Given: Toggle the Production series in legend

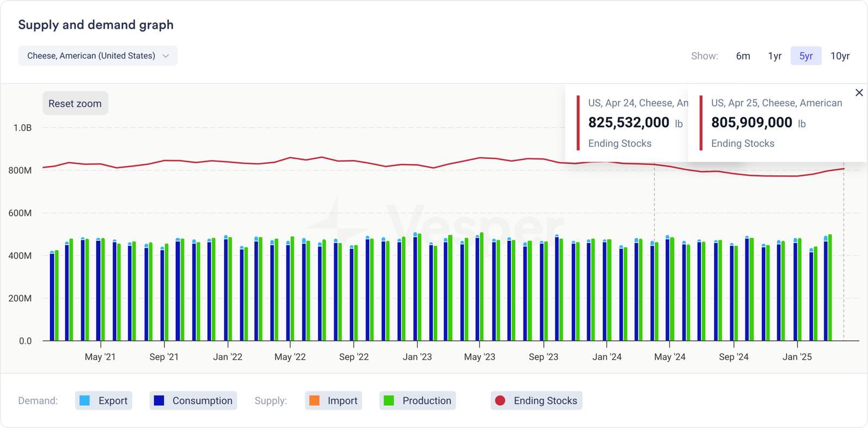Looking at the screenshot, I should [x=426, y=401].
